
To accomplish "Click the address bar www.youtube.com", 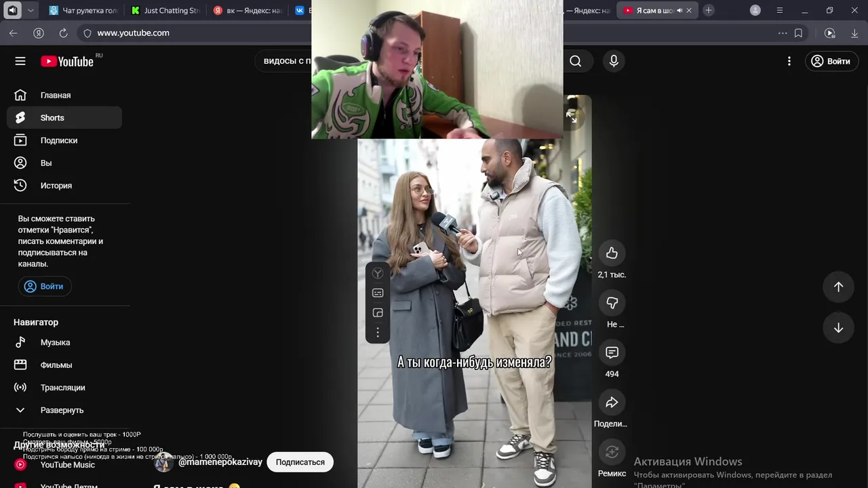I will click(x=133, y=33).
